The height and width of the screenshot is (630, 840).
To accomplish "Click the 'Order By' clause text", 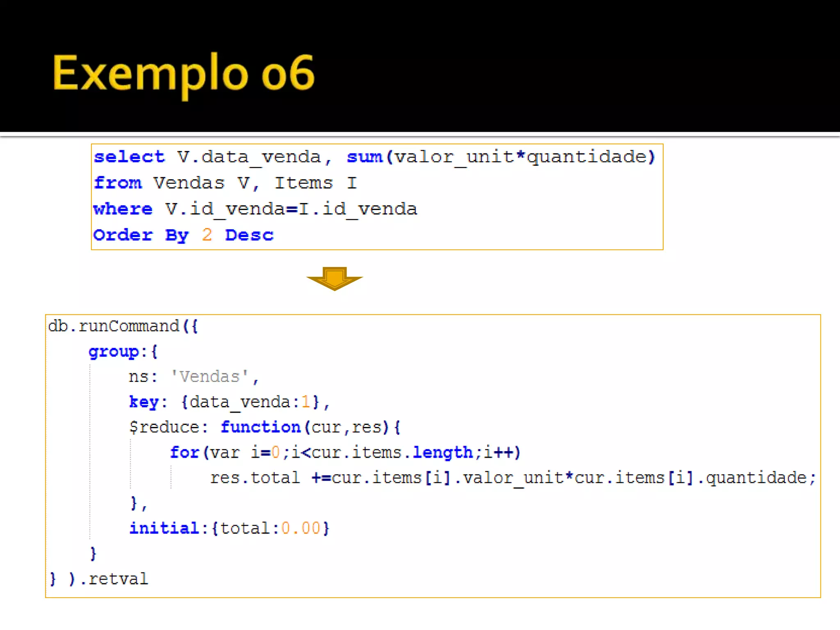I will tap(141, 235).
